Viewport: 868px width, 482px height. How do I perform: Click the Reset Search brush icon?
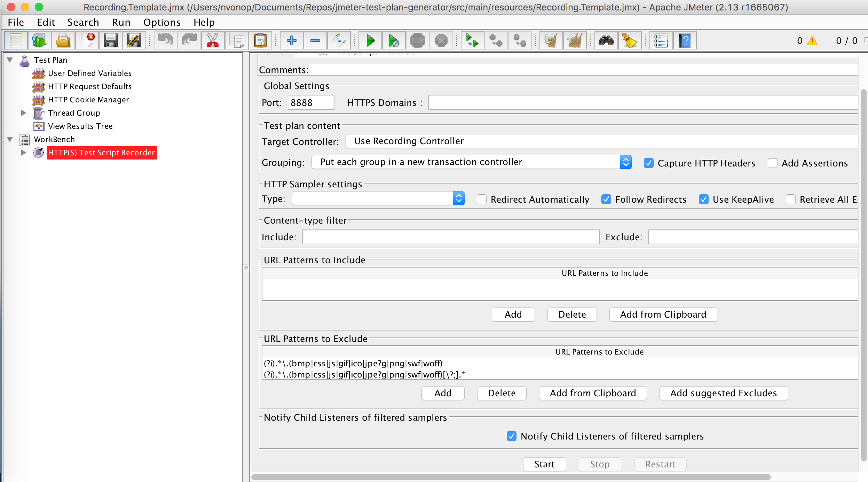tap(630, 41)
